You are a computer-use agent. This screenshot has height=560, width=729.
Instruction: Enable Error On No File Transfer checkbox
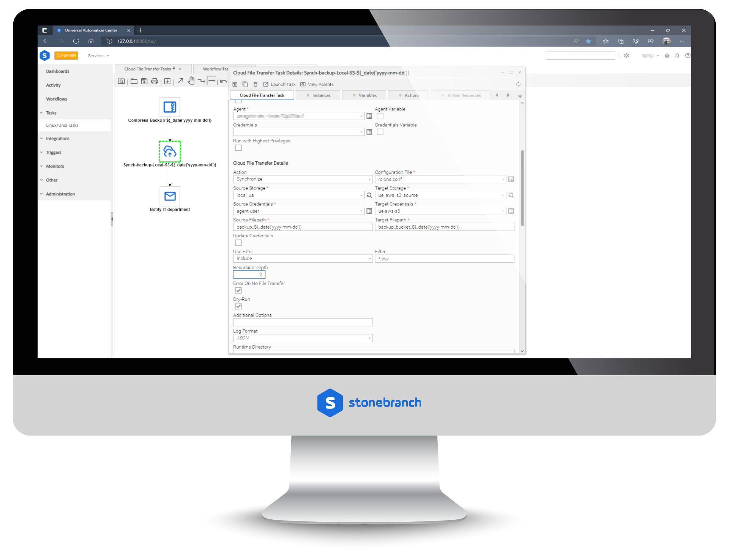[x=239, y=290]
